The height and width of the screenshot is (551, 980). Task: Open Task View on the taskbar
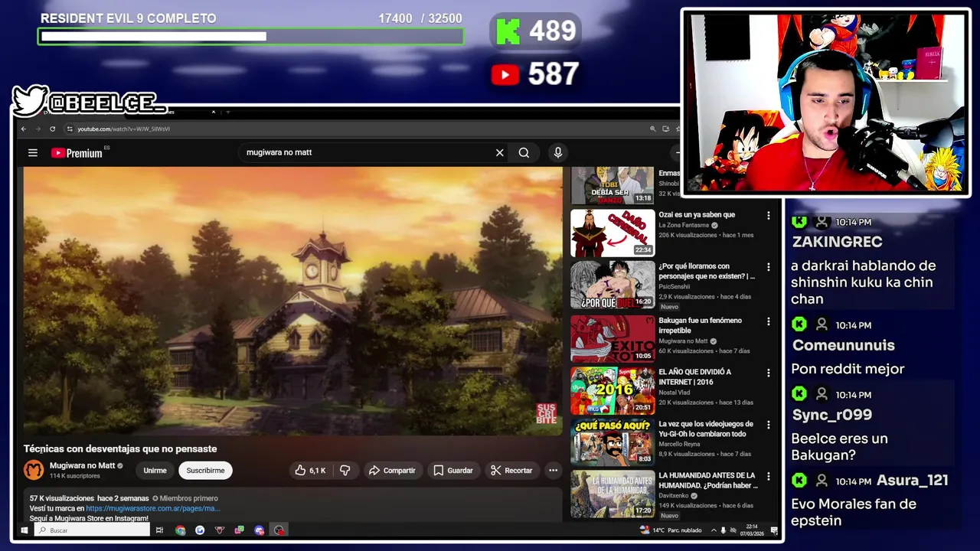coord(159,530)
